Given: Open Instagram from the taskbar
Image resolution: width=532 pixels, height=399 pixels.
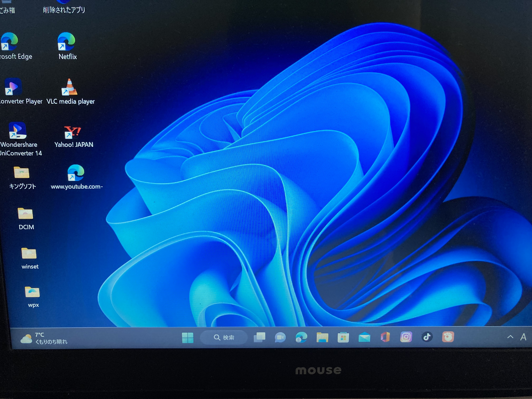Looking at the screenshot, I should [406, 337].
